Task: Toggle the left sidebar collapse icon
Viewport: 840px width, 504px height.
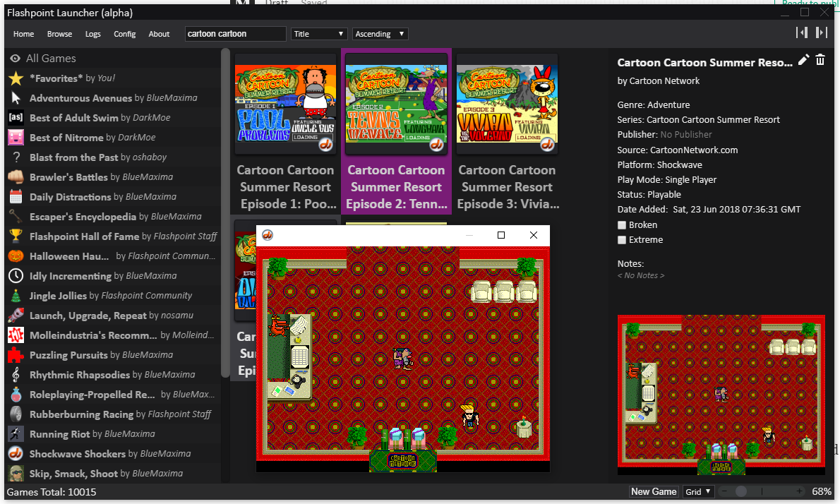Action: [x=802, y=32]
